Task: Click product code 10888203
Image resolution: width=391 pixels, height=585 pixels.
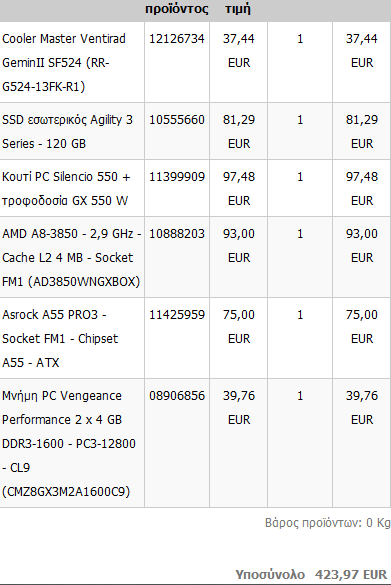Action: (x=177, y=234)
